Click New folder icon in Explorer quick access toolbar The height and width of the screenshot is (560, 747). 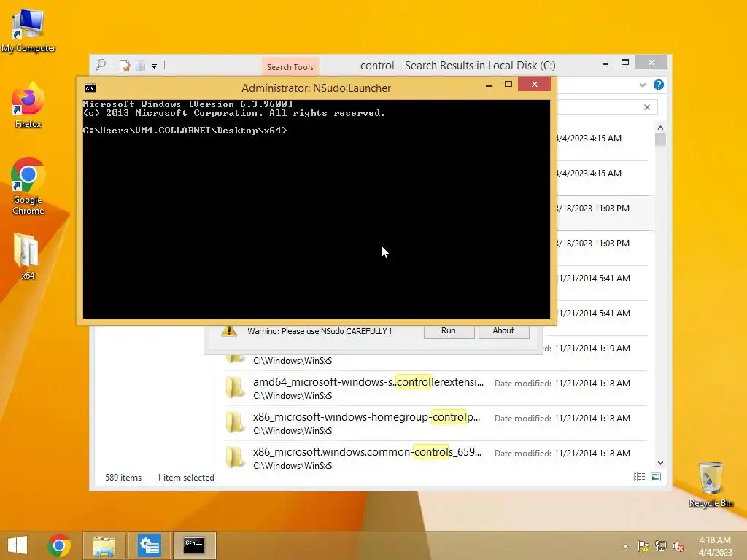coord(141,65)
